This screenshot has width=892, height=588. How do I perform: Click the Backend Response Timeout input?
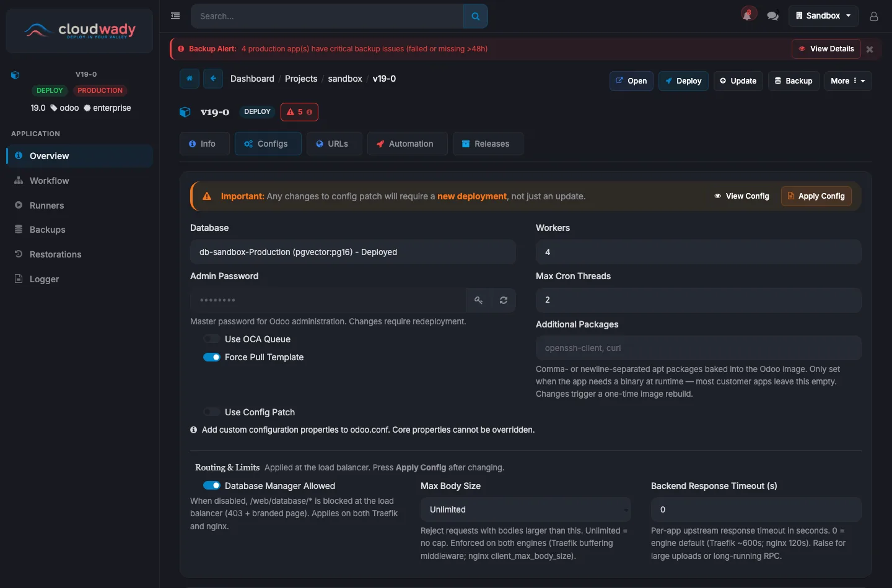click(756, 509)
